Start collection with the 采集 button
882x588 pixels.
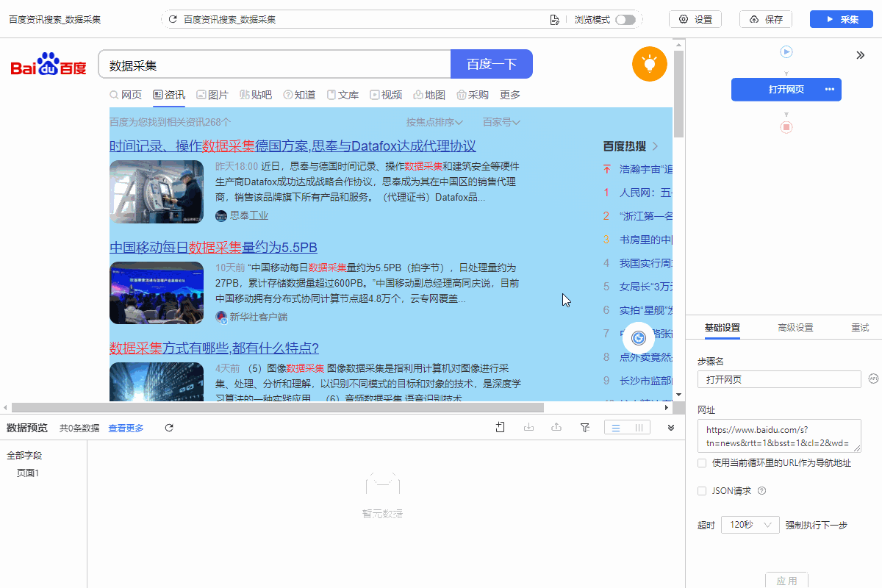(x=842, y=20)
